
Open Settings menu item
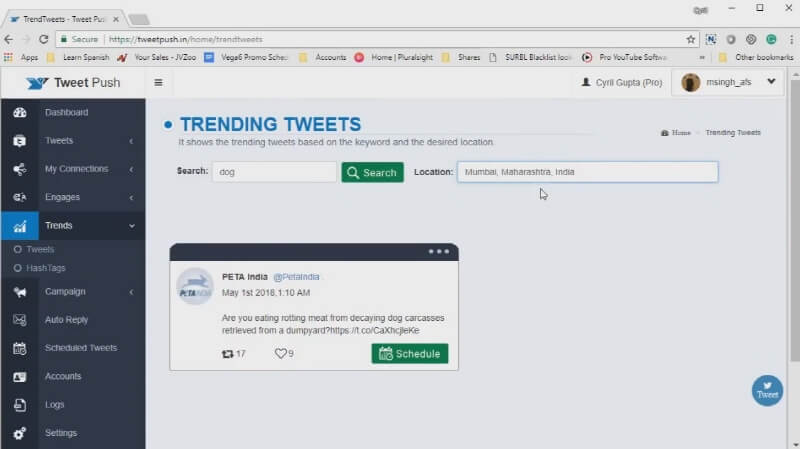coord(61,433)
